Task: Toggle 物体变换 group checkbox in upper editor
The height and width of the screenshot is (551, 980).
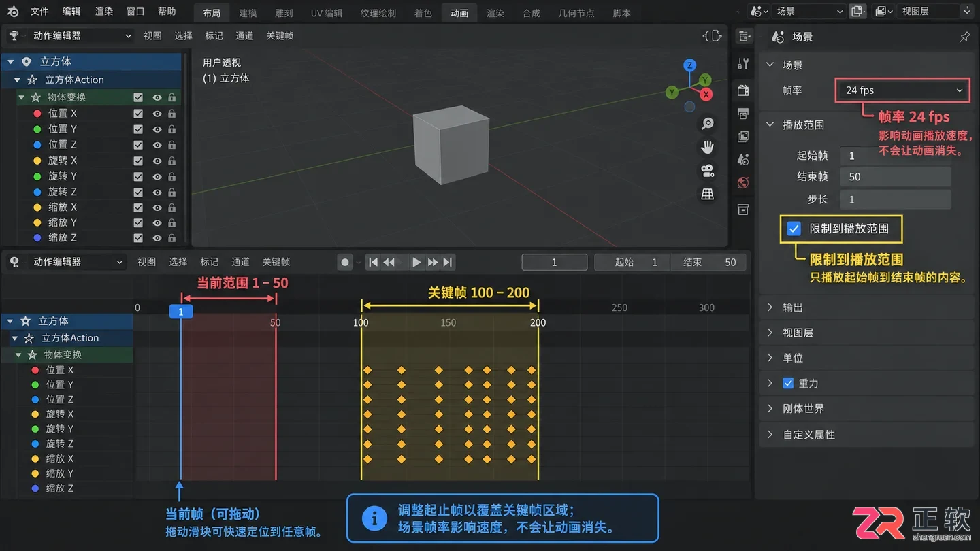Action: click(x=138, y=97)
